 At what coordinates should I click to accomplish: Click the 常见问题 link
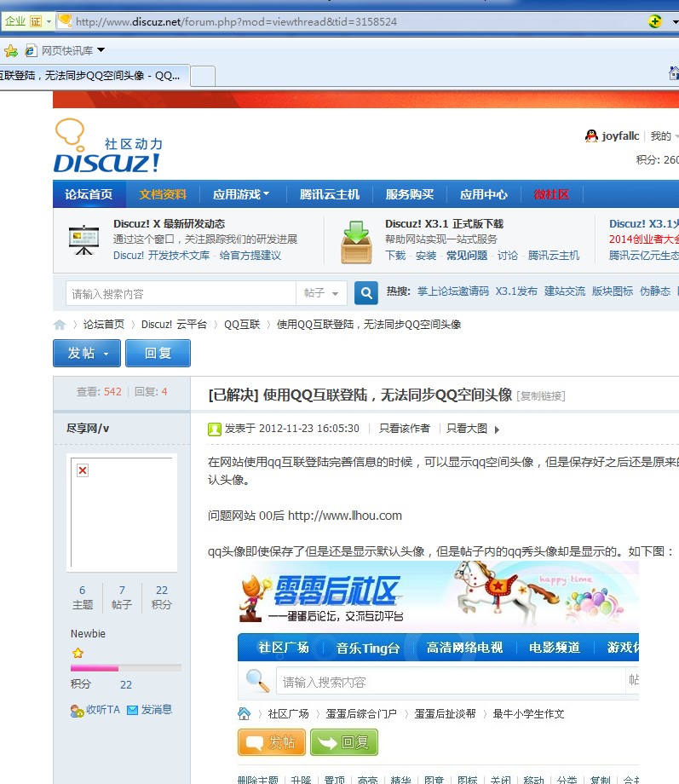467,256
